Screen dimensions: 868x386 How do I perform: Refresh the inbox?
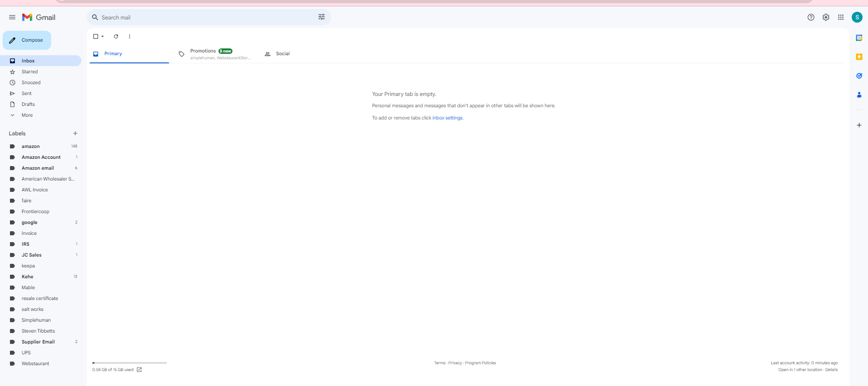[x=116, y=36]
